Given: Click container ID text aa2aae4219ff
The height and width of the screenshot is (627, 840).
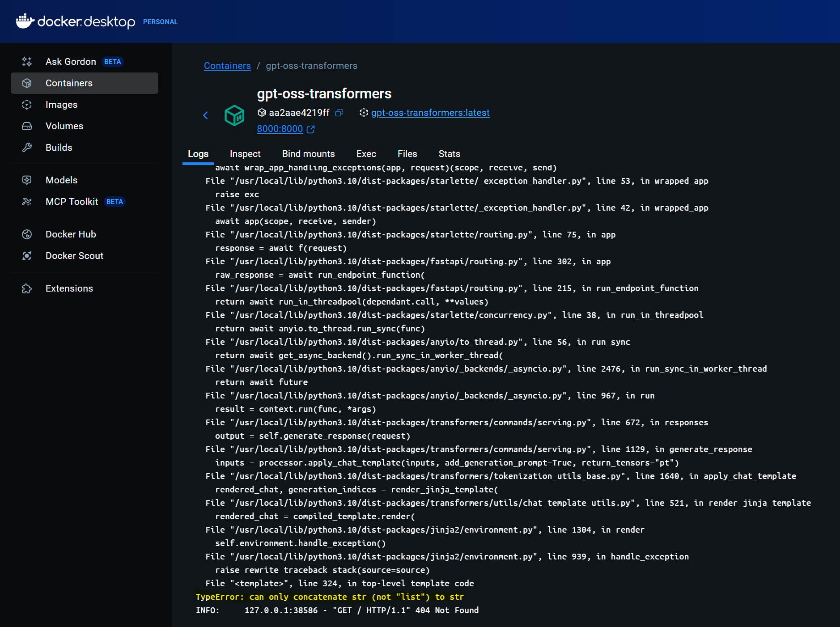Looking at the screenshot, I should pyautogui.click(x=299, y=113).
